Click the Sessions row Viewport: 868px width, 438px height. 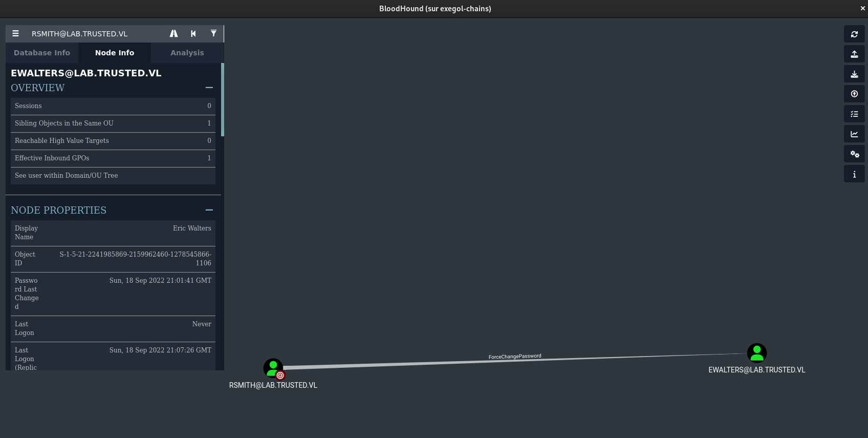click(113, 106)
